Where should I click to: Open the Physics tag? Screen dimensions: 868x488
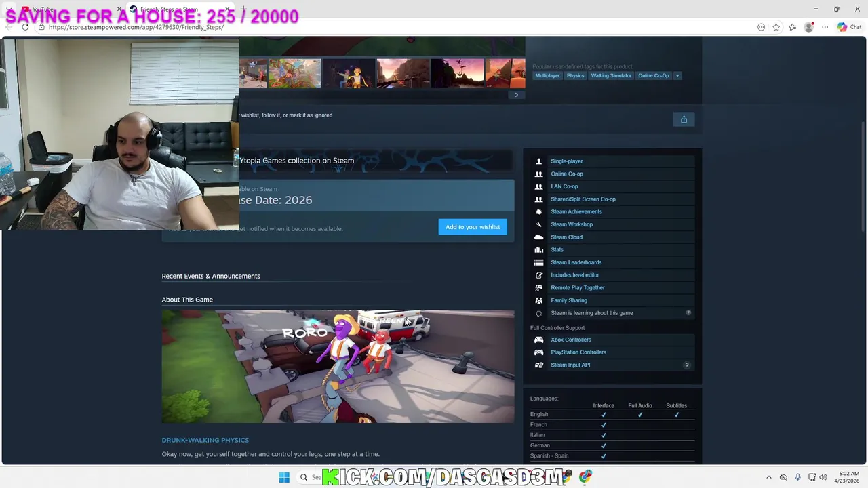pyautogui.click(x=575, y=75)
